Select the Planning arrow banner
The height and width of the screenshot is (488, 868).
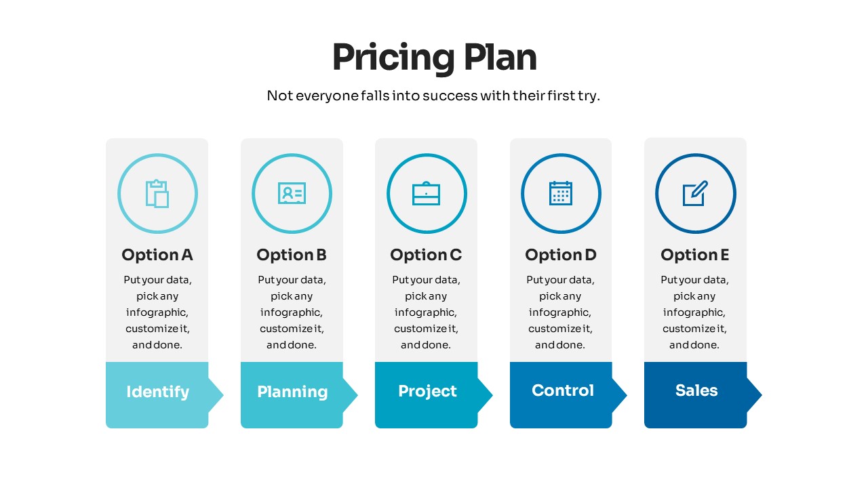pos(292,392)
